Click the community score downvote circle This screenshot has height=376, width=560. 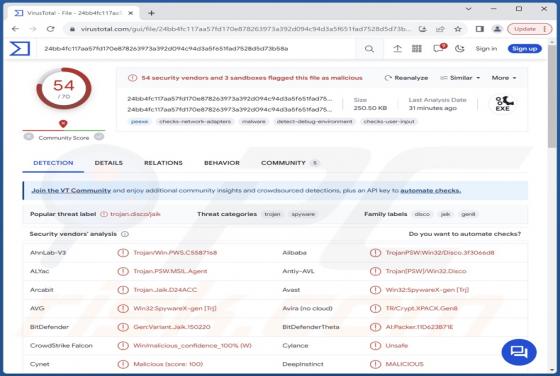[29, 136]
